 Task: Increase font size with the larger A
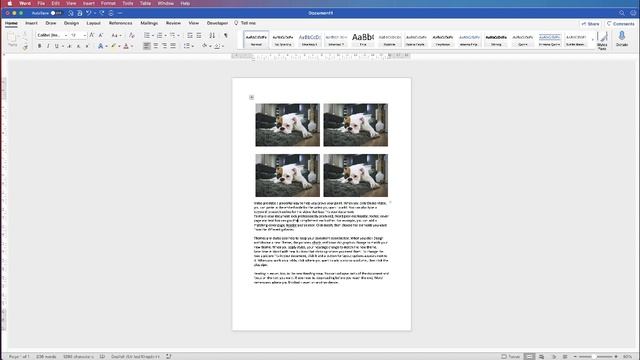click(x=92, y=36)
